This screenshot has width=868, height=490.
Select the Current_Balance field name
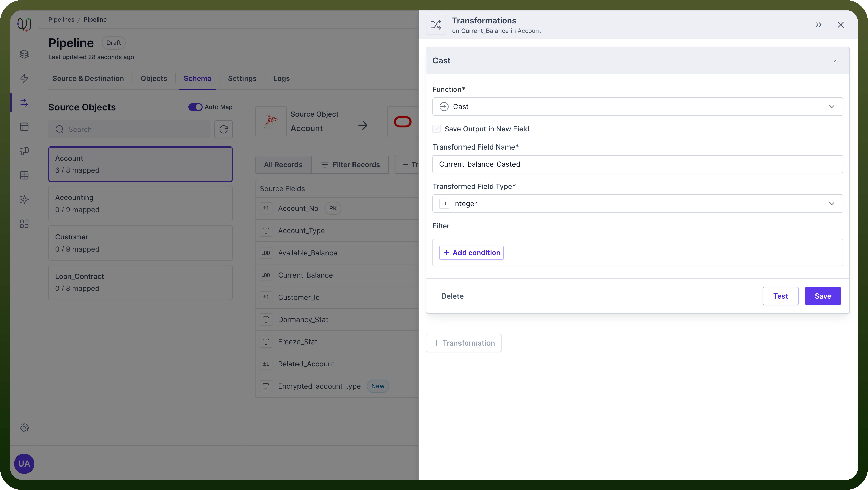point(305,275)
